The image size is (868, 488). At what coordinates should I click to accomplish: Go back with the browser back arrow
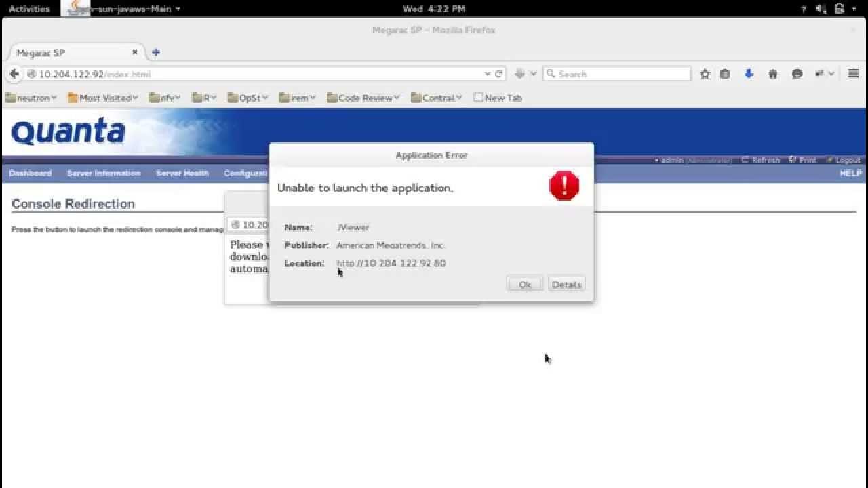[14, 74]
